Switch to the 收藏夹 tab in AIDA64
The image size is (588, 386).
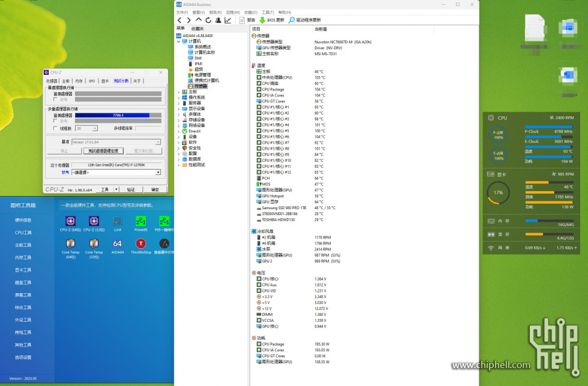(x=197, y=29)
